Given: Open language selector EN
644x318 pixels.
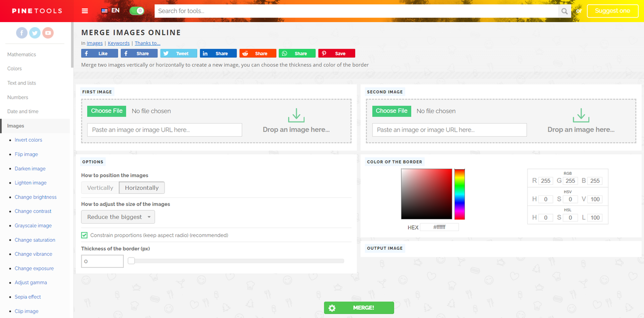Looking at the screenshot, I should coord(111,11).
